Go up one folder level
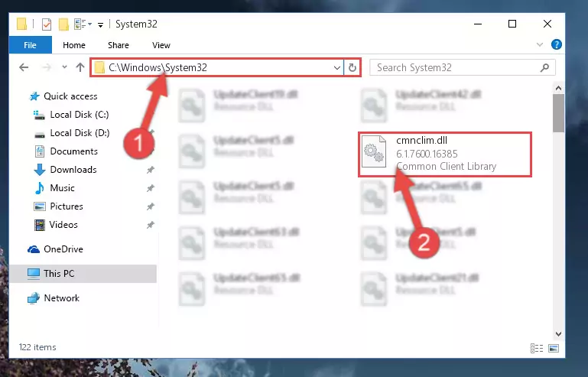This screenshot has height=377, width=588. tap(80, 67)
